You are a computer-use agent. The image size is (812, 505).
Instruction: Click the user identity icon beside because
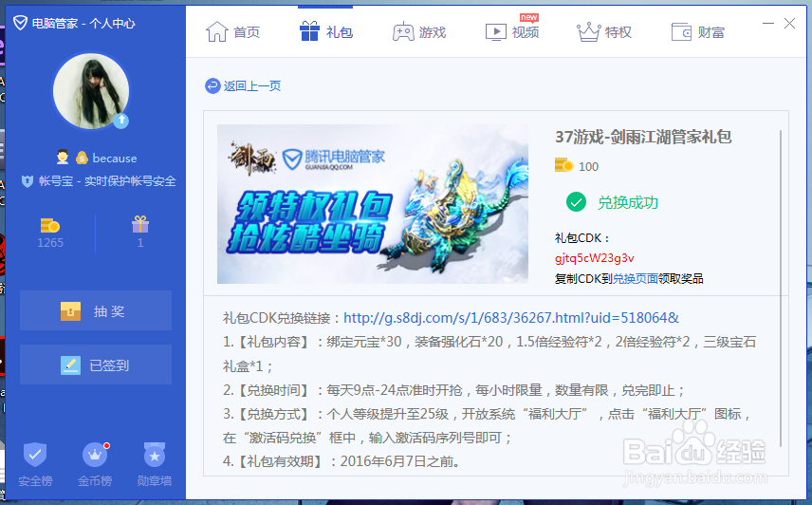pyautogui.click(x=63, y=157)
